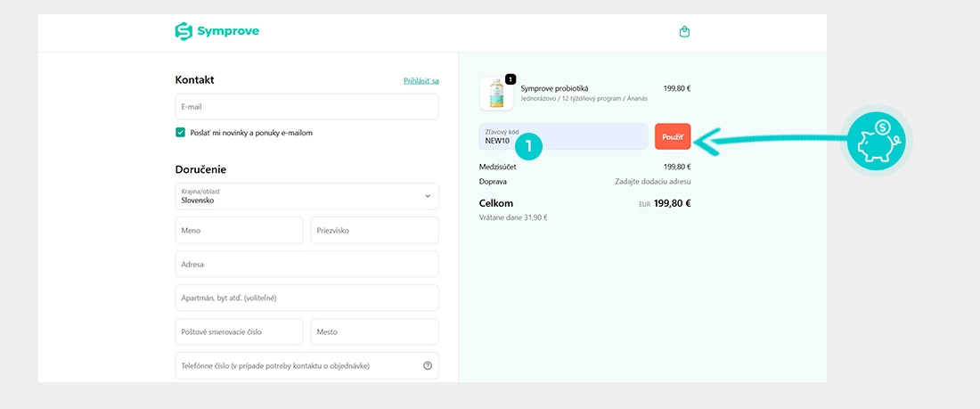Click the Mesto city field
The image size is (980, 409).
(x=375, y=331)
